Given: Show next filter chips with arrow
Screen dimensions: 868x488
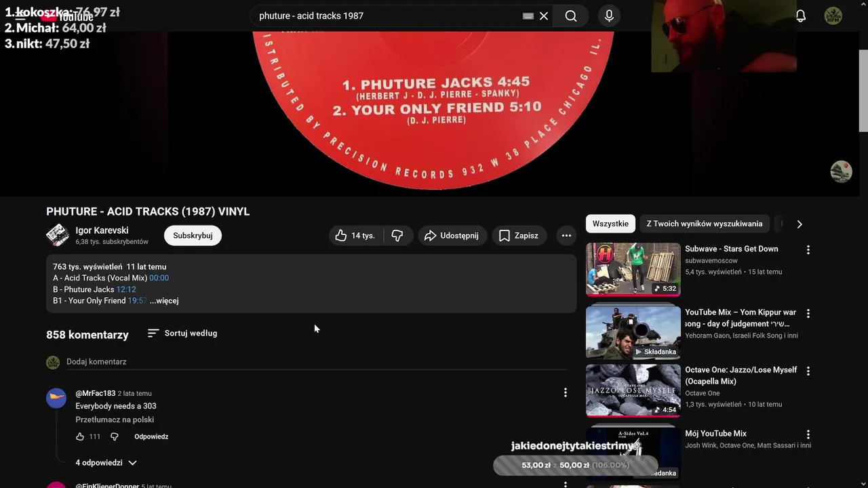Looking at the screenshot, I should coord(800,224).
